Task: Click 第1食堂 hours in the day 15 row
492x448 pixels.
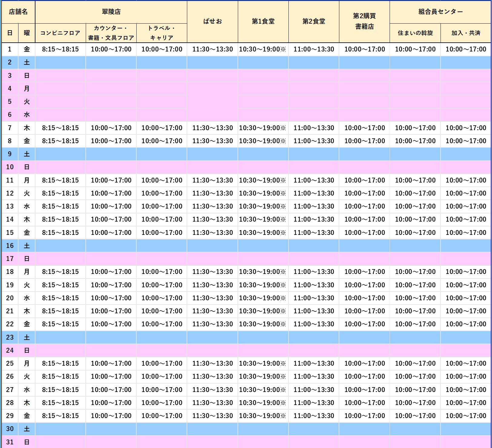Action: 262,232
